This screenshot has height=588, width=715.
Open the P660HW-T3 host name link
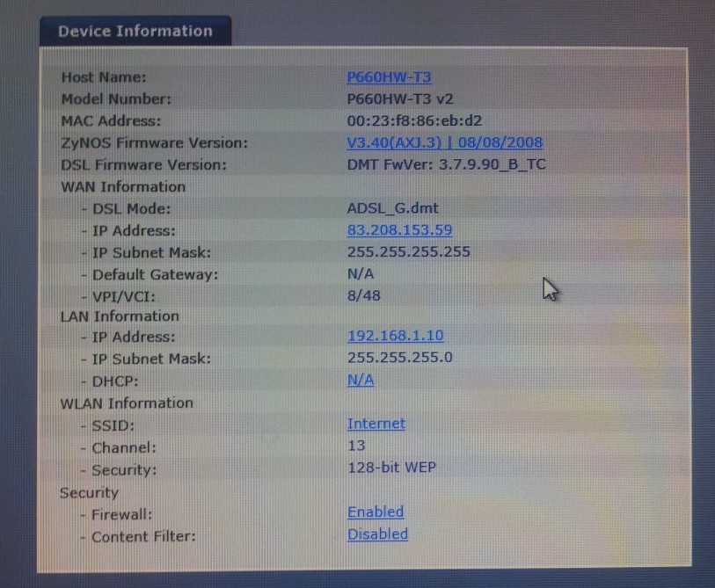[389, 77]
